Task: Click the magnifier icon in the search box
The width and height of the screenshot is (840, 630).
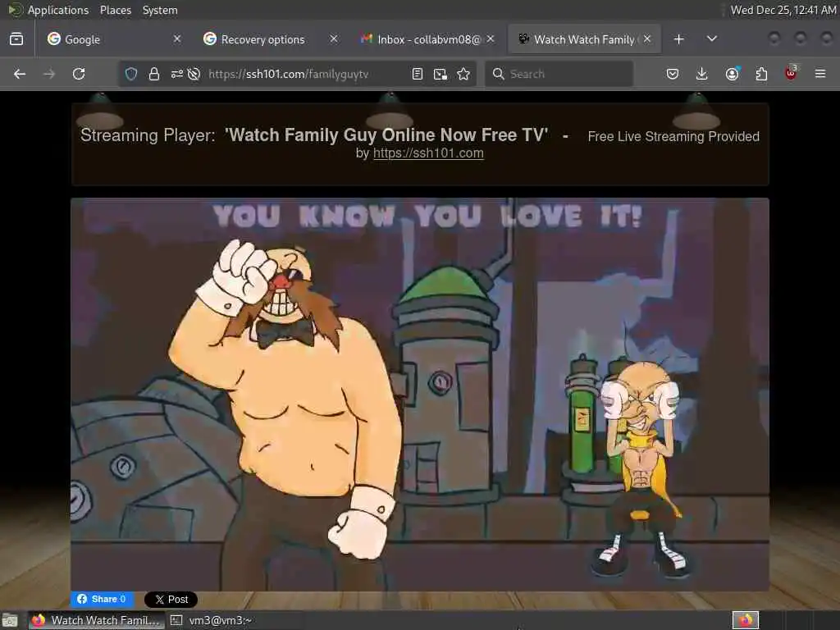Action: click(x=498, y=74)
